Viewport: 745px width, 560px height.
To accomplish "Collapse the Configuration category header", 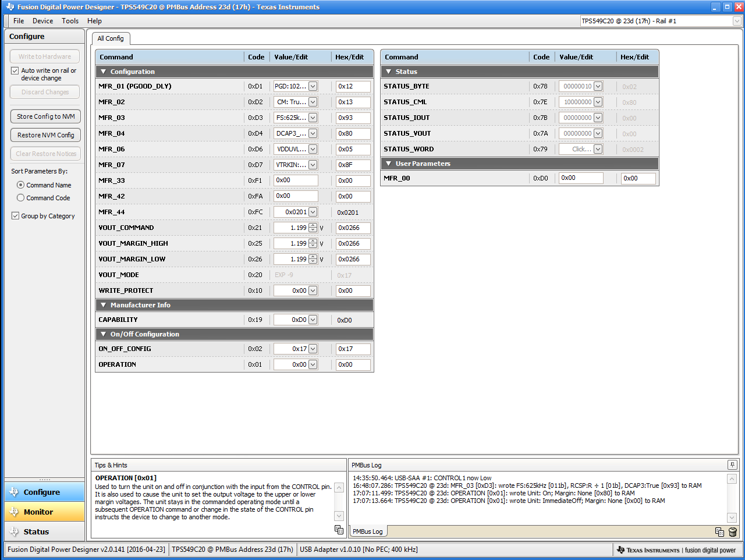I will 103,72.
